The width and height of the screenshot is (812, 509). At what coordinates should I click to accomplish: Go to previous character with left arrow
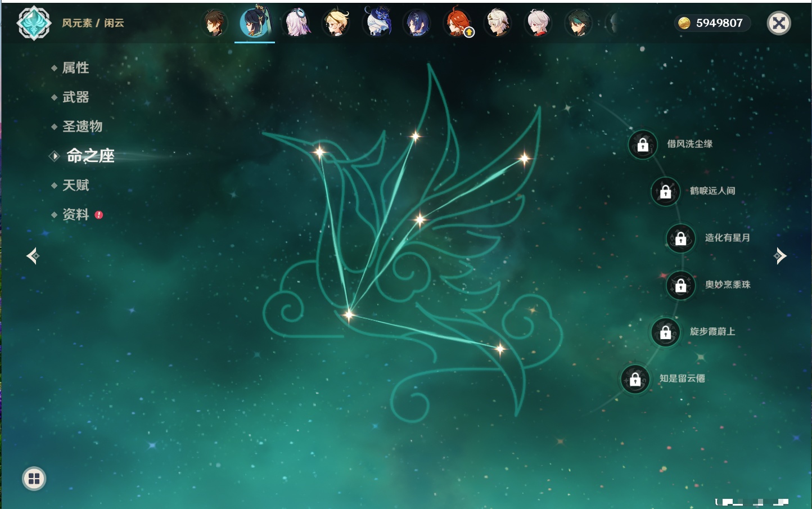(33, 256)
